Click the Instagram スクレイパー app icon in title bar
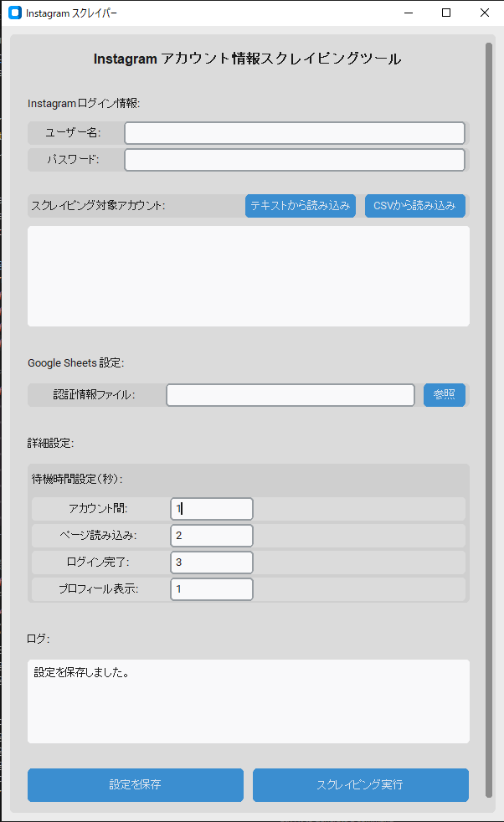This screenshot has height=822, width=504. click(x=15, y=13)
